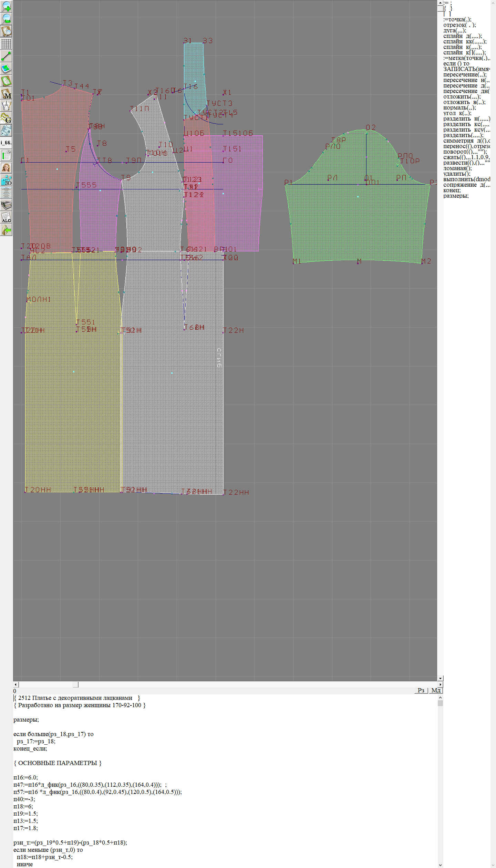Click the woman's face portrait icon
The image size is (496, 868).
(x=6, y=168)
